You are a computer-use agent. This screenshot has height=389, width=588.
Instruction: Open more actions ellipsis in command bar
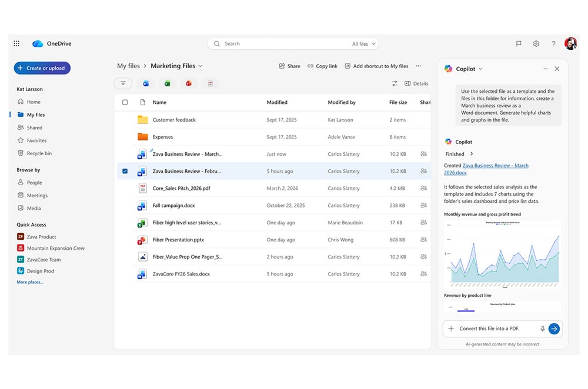(x=418, y=66)
